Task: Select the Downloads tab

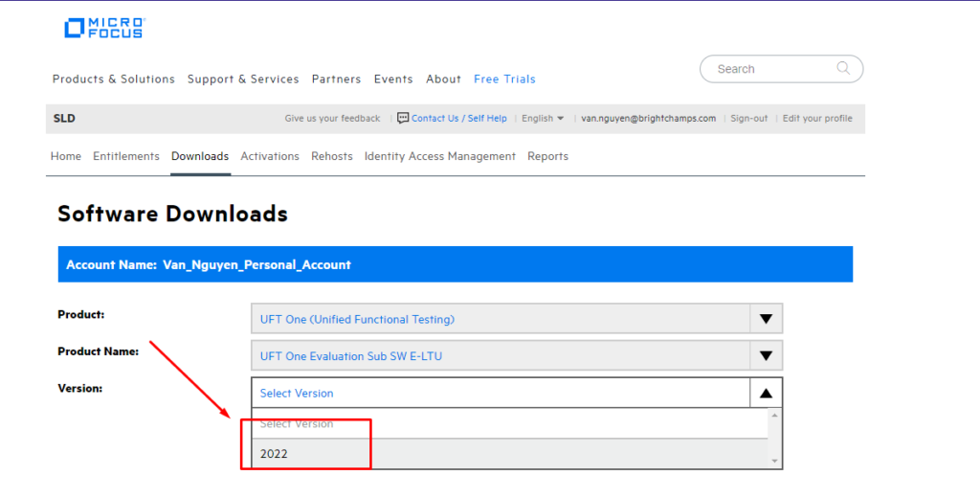Action: [x=200, y=156]
